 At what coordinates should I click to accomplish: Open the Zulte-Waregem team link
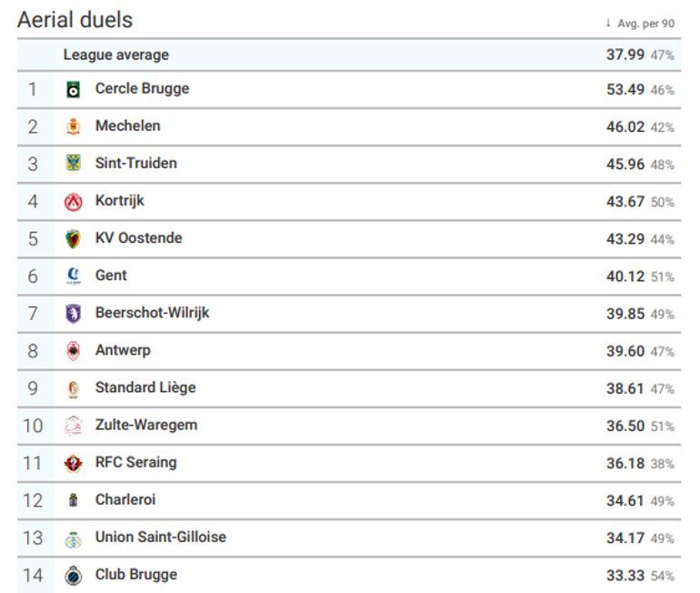145,425
